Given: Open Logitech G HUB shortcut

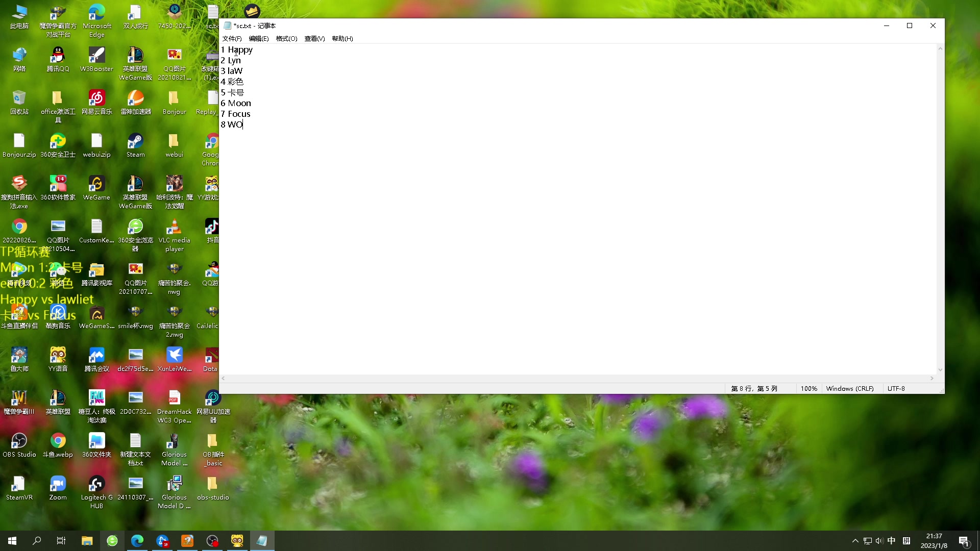Looking at the screenshot, I should coord(96,484).
